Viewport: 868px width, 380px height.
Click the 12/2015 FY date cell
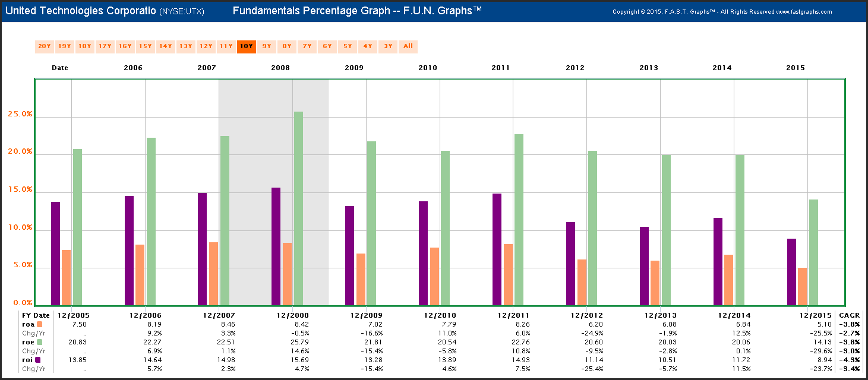tap(813, 315)
